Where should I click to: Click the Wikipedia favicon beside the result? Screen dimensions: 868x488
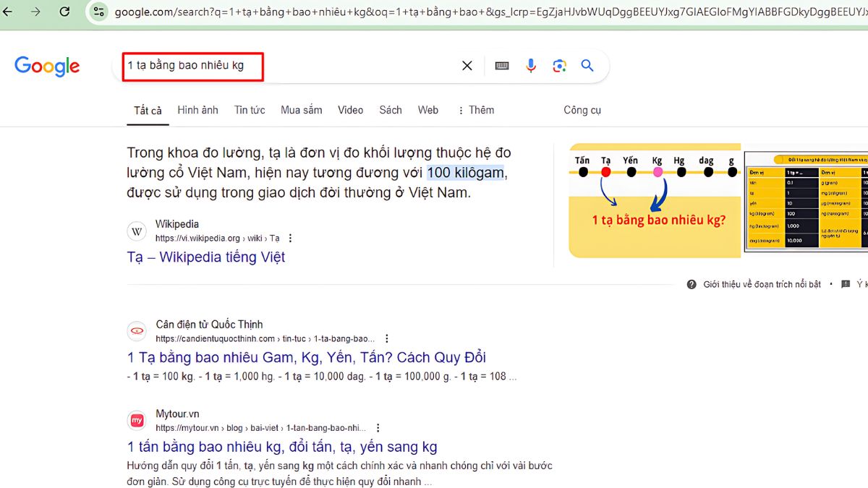(137, 231)
